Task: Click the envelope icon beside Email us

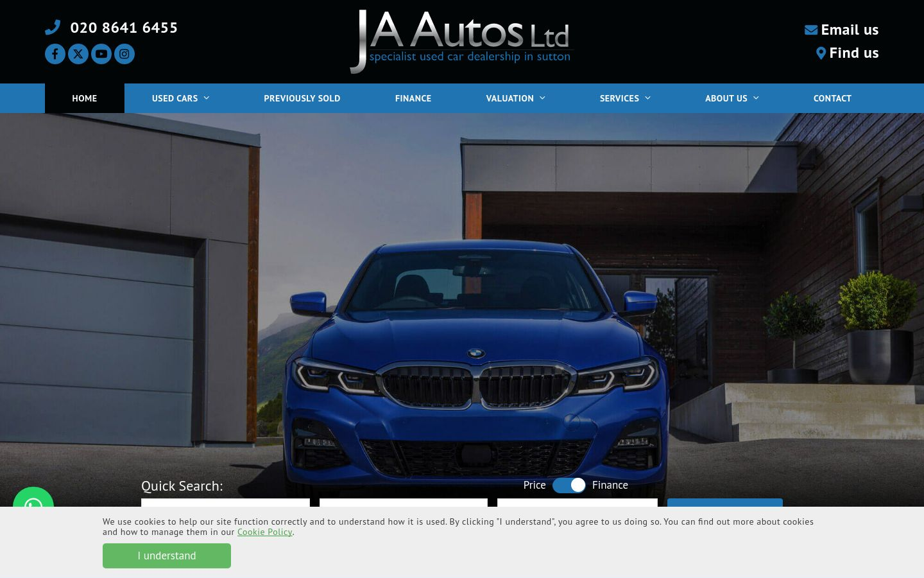Action: click(x=811, y=30)
